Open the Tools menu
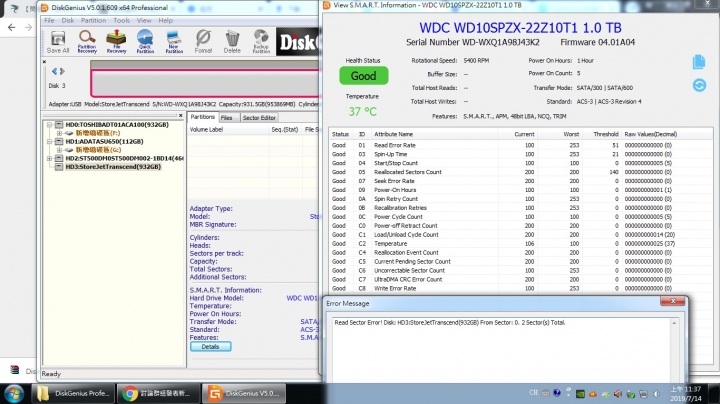This screenshot has width=720, height=404. click(121, 21)
